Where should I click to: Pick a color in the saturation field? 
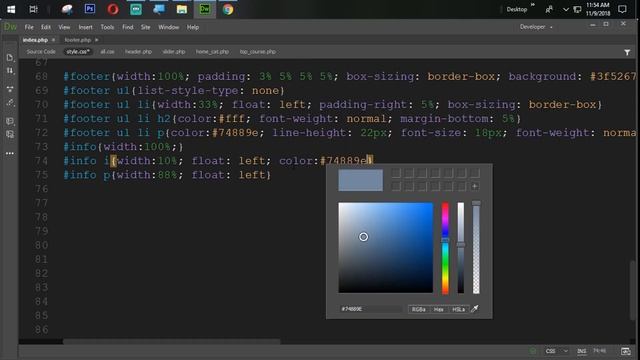(385, 247)
